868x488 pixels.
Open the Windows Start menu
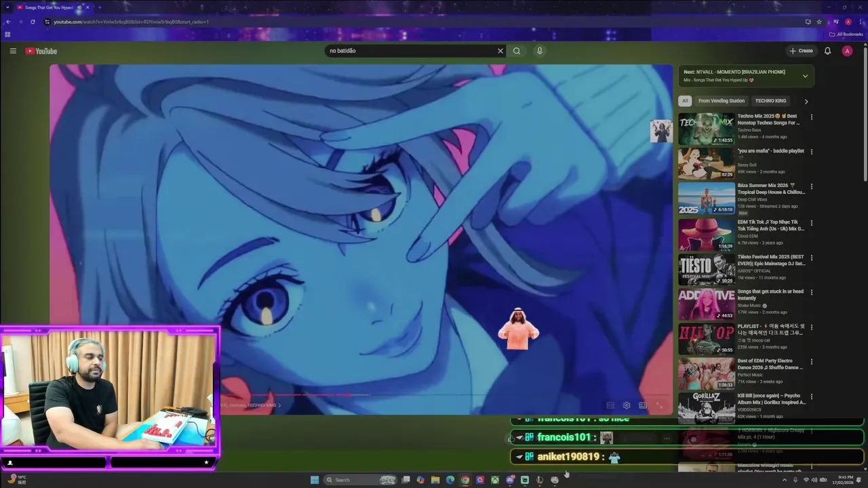coord(315,480)
